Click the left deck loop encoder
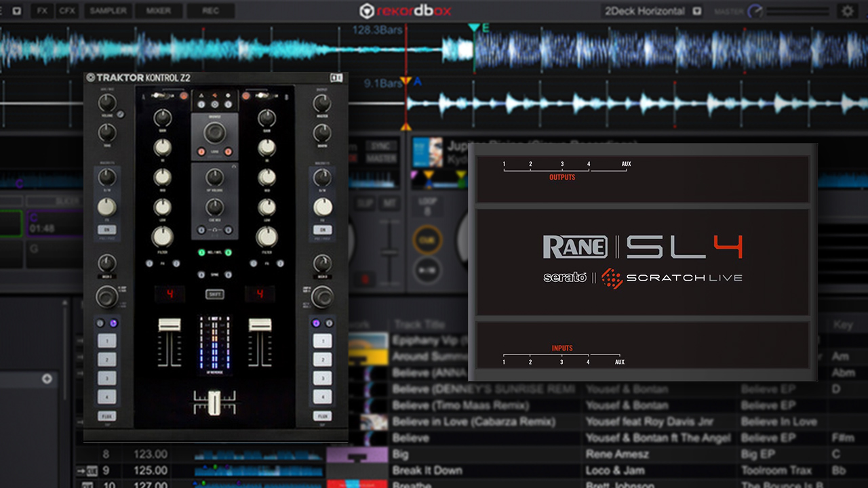The width and height of the screenshot is (868, 488). pos(106,297)
